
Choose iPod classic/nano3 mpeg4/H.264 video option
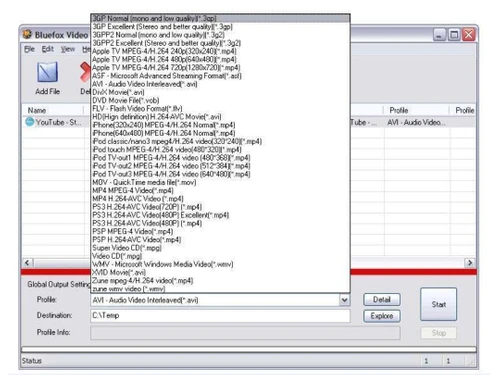[220, 141]
